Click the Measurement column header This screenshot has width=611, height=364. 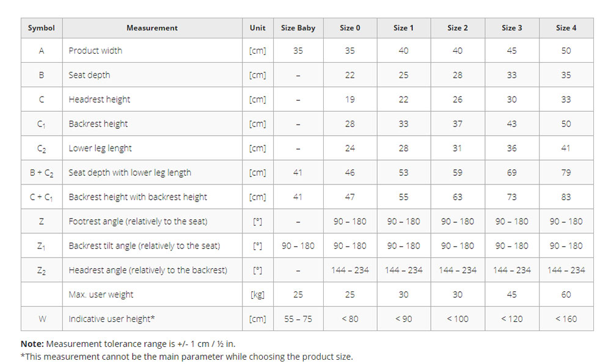152,28
